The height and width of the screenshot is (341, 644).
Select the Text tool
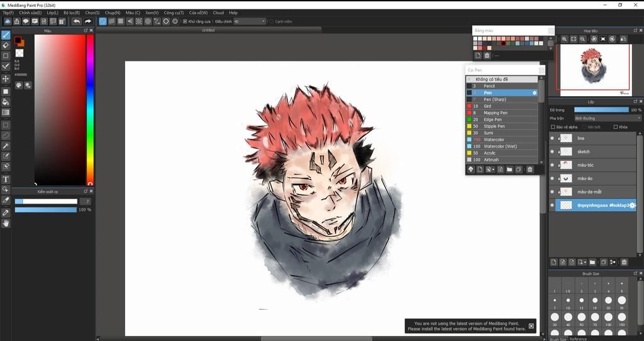[6, 180]
